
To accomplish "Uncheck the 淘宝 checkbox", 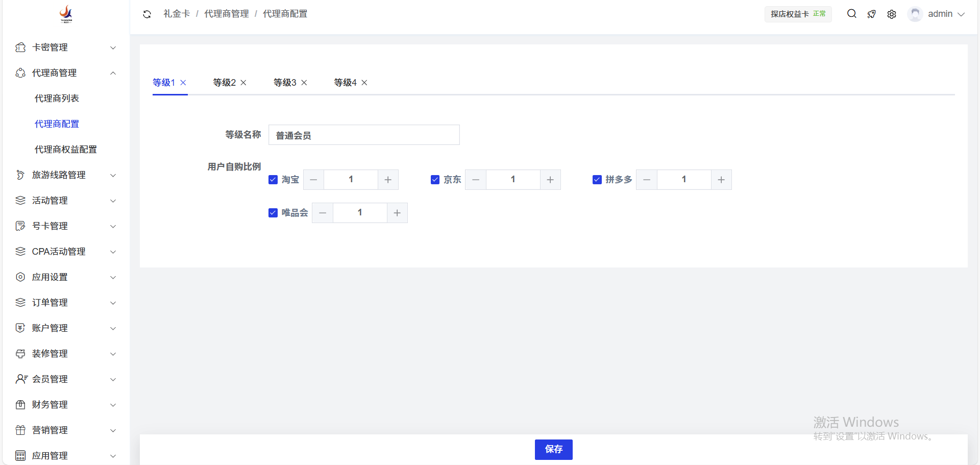I will pyautogui.click(x=273, y=180).
